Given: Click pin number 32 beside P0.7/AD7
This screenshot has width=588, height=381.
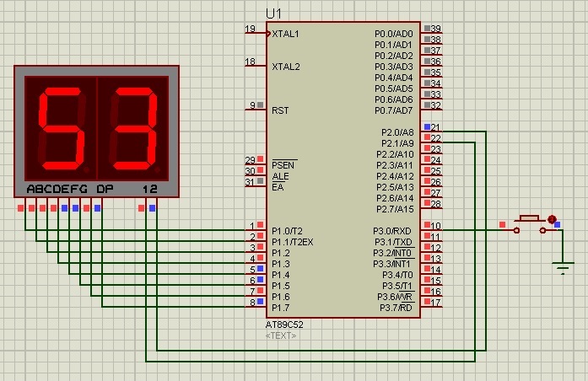Looking at the screenshot, I should (x=436, y=105).
